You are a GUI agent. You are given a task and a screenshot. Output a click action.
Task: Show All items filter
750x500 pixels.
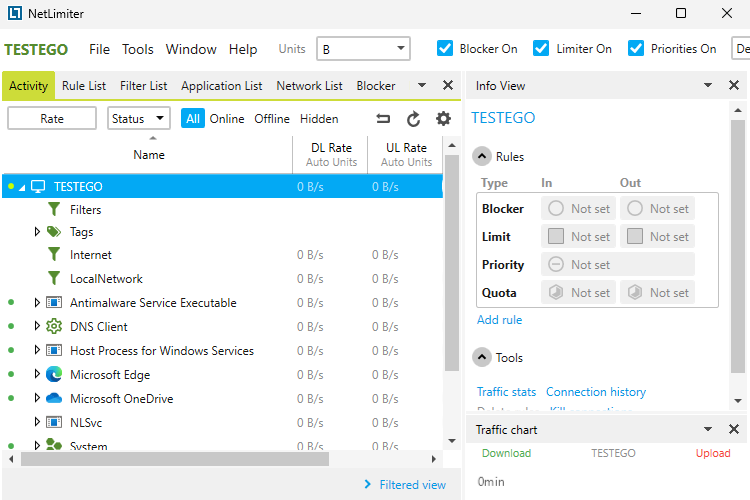coord(193,118)
